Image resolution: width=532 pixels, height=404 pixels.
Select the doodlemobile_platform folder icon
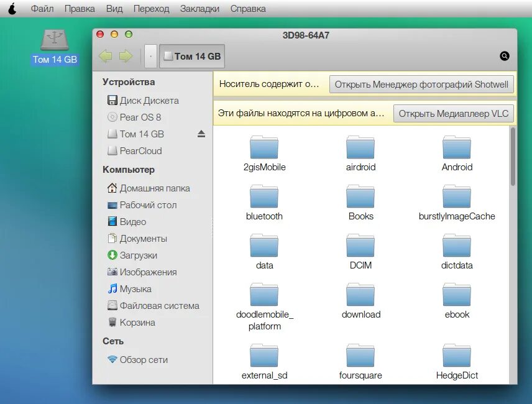click(x=264, y=295)
